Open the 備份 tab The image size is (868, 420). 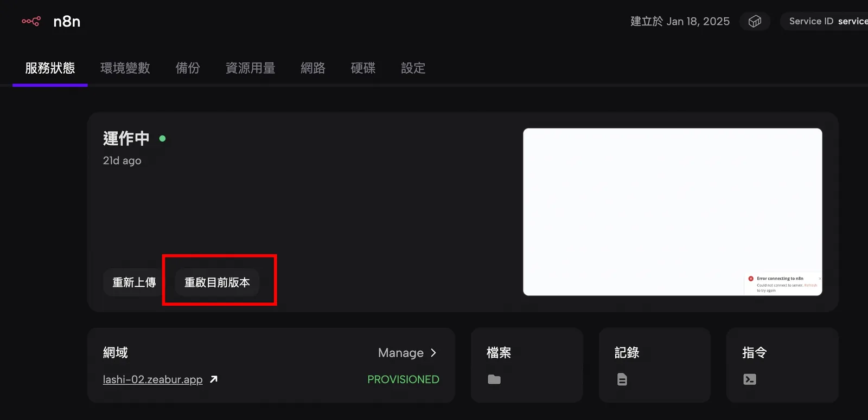point(188,68)
